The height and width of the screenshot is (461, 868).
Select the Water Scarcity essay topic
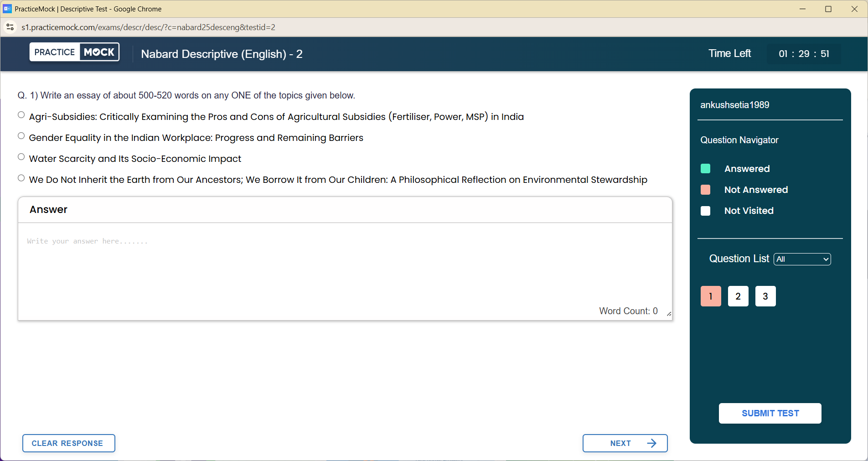(x=21, y=156)
